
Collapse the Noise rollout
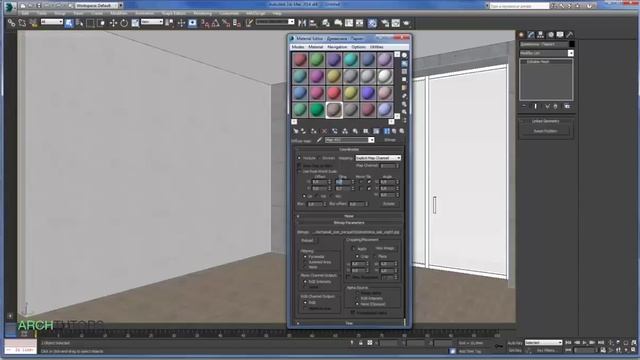[349, 216]
